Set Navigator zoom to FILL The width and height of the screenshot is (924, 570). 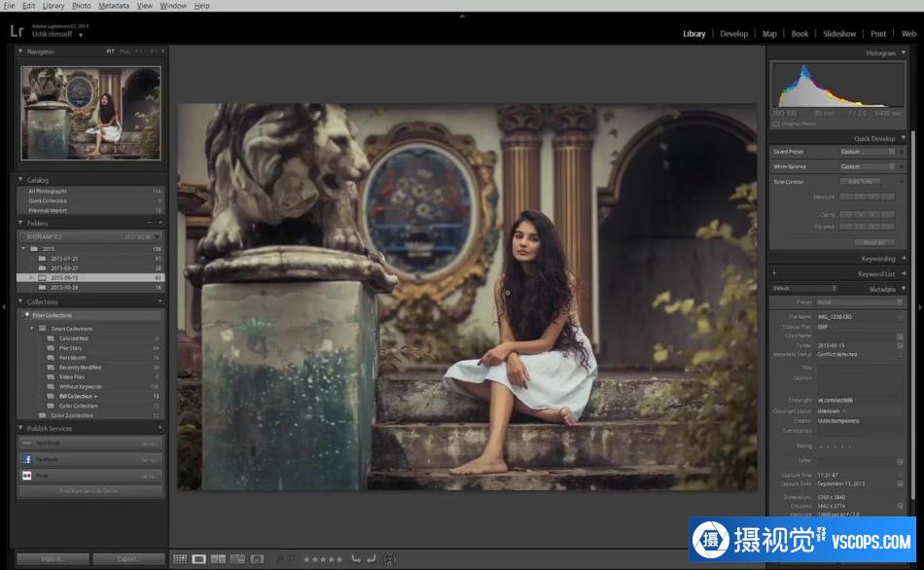[124, 52]
